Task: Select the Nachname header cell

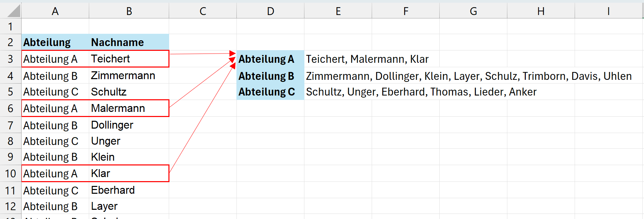Action: 129,42
